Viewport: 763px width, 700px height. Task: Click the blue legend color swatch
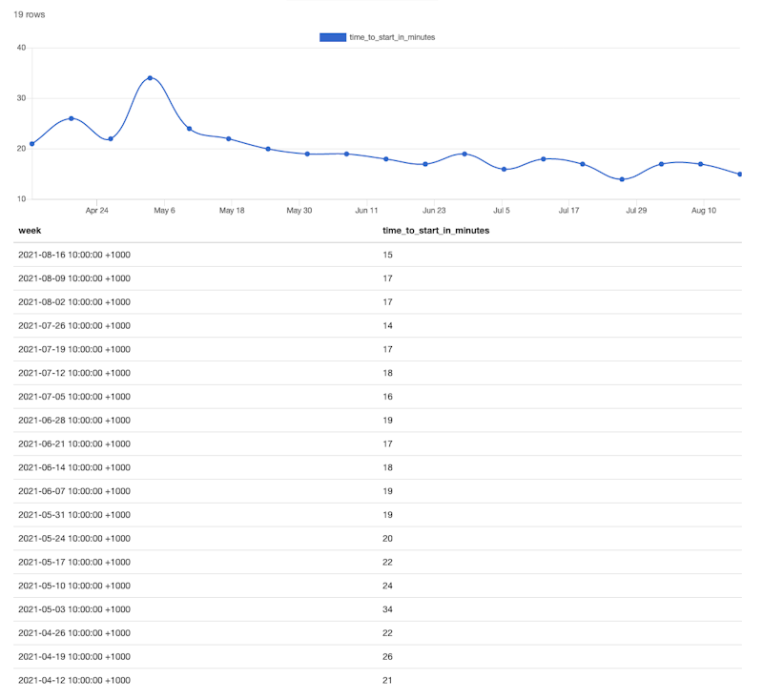coord(333,37)
